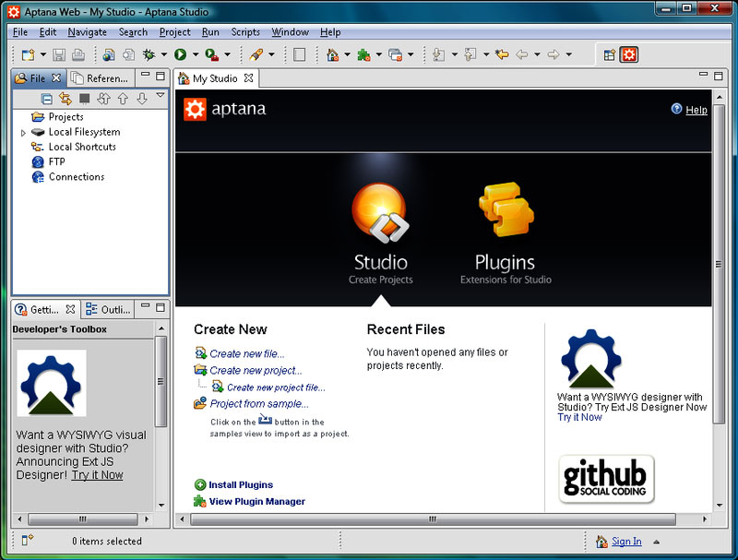Viewport: 738px width, 560px height.
Task: Expand the Local Filesystem tree node
Action: coord(23,133)
